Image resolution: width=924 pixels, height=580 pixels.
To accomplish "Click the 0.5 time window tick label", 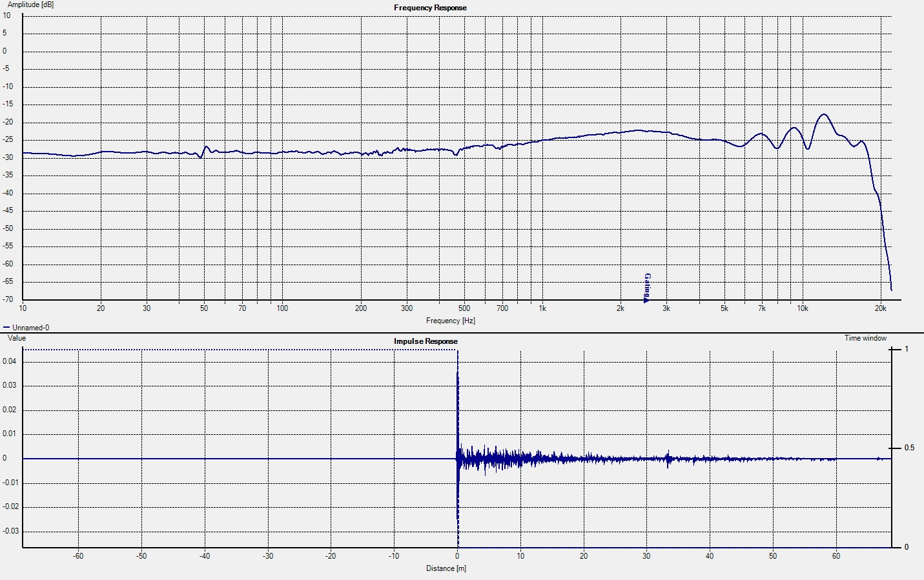I will [x=909, y=448].
